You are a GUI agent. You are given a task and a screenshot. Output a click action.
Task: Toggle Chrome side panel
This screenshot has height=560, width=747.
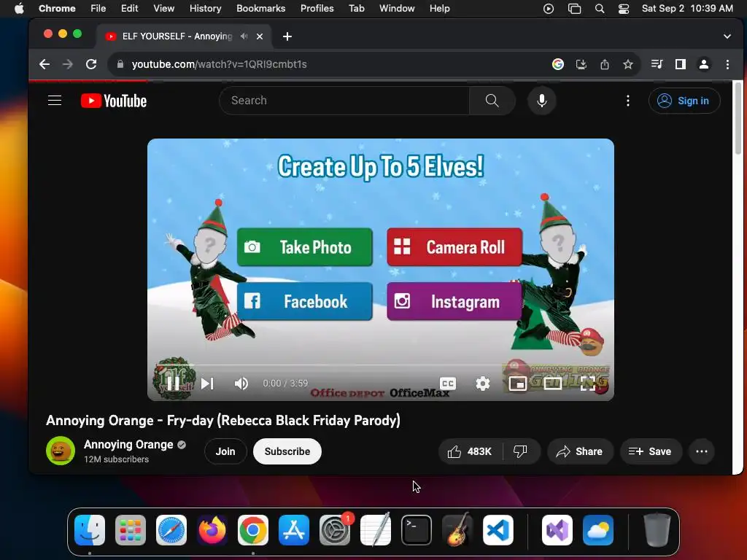coord(681,64)
